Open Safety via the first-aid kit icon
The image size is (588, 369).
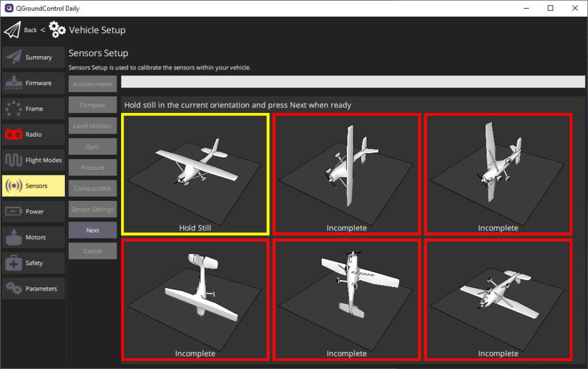click(x=14, y=263)
